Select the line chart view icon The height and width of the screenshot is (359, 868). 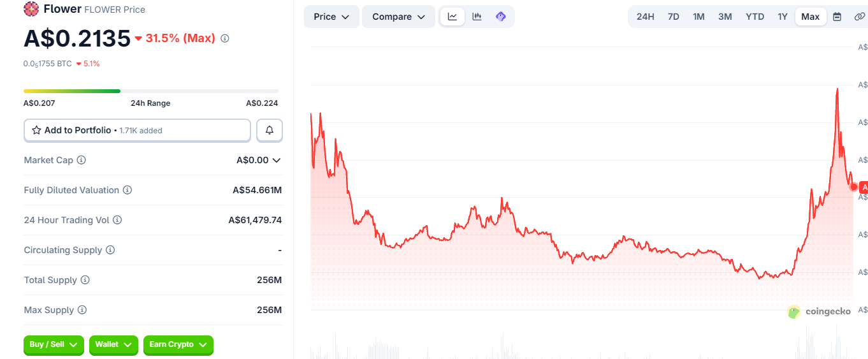point(452,17)
